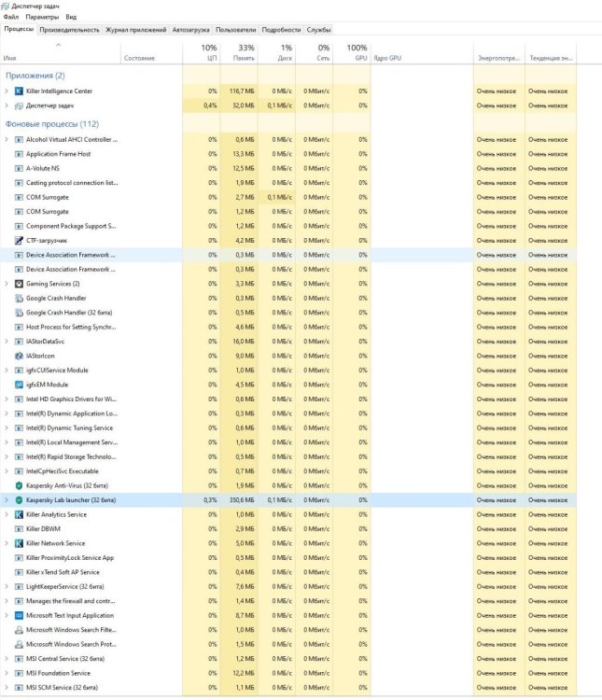Sort by the Сеть column header
Screen dimensions: 602x700
pyautogui.click(x=314, y=53)
